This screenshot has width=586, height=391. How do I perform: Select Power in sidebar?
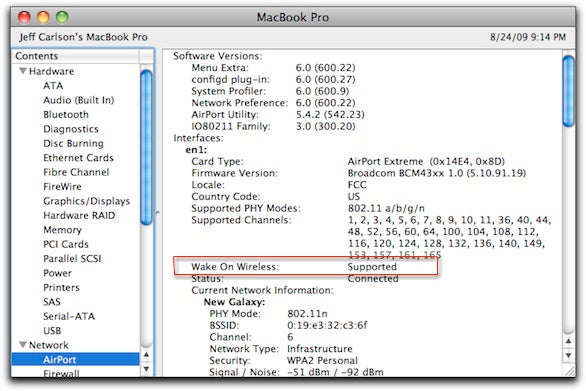[57, 273]
